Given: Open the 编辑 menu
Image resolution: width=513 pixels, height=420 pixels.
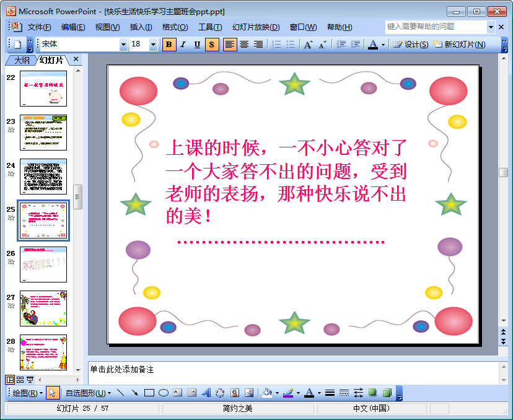Looking at the screenshot, I should pyautogui.click(x=73, y=27).
